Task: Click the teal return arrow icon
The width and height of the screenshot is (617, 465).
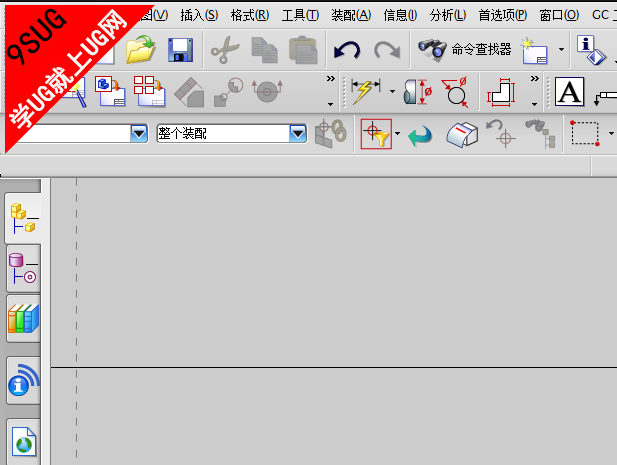Action: pos(420,135)
